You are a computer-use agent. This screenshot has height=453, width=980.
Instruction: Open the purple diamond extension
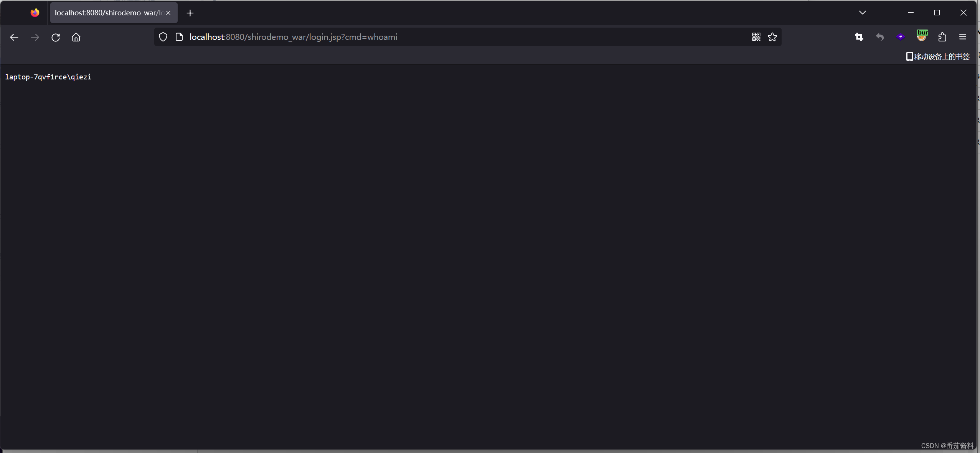(901, 37)
